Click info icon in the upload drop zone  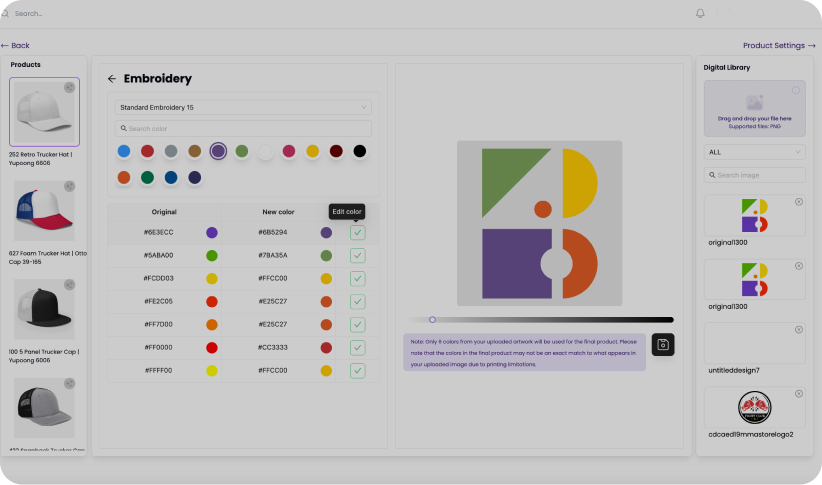(x=796, y=90)
